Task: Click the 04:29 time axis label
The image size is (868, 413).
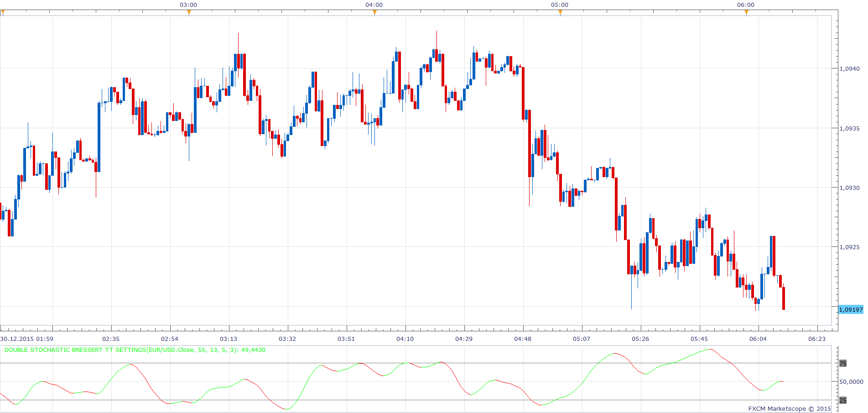Action: (x=464, y=339)
